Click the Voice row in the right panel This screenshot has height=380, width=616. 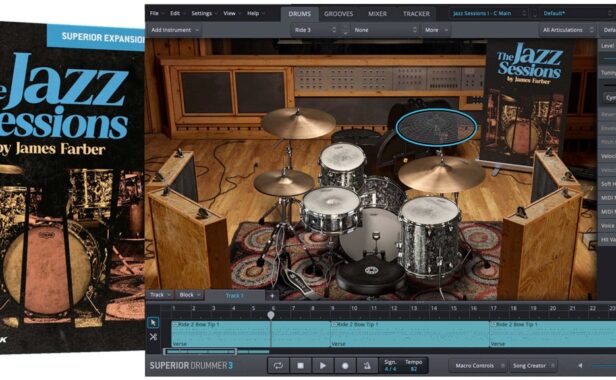(607, 226)
